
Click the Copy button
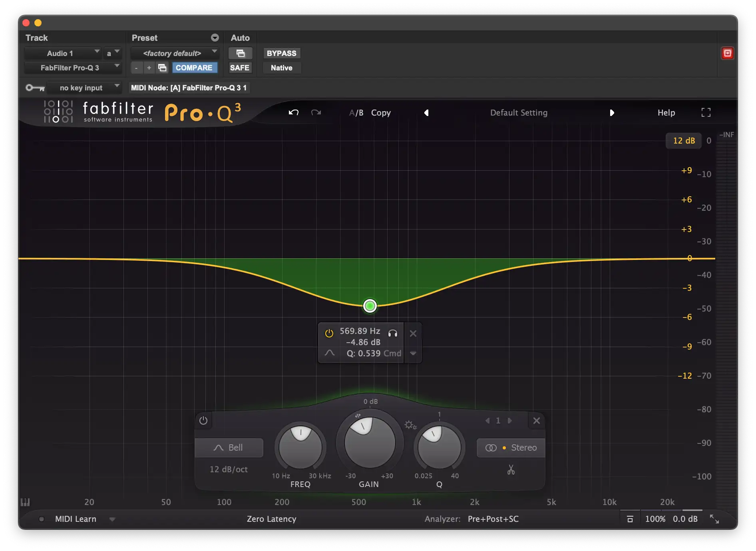[381, 113]
